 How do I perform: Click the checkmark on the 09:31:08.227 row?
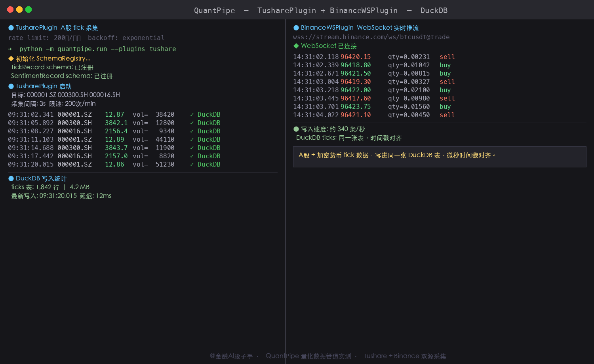192,131
